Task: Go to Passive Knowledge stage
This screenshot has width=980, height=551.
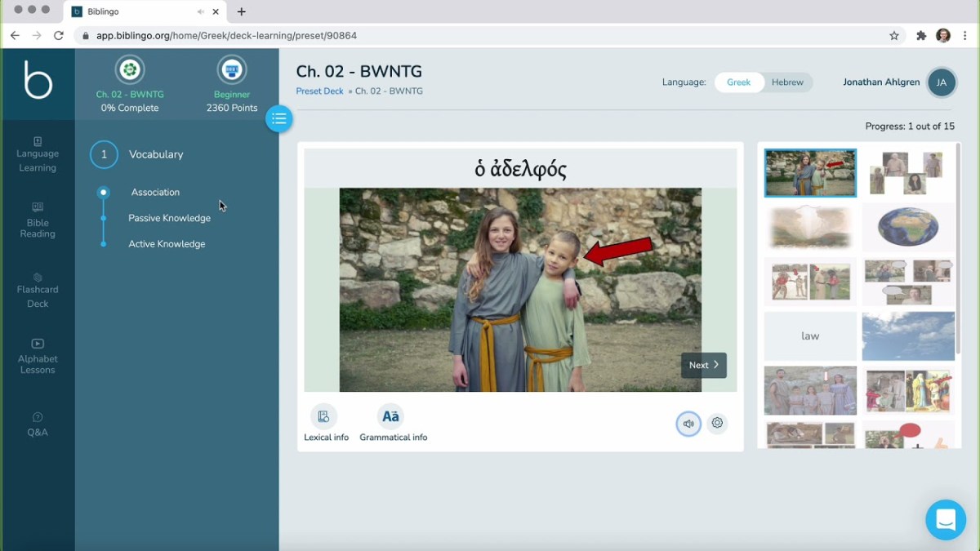Action: [169, 218]
